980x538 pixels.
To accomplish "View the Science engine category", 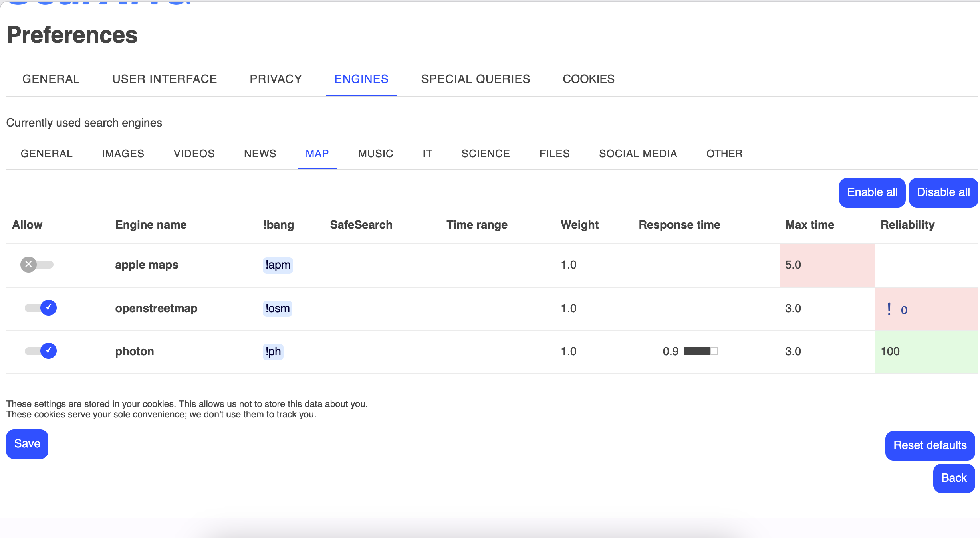I will pyautogui.click(x=486, y=154).
